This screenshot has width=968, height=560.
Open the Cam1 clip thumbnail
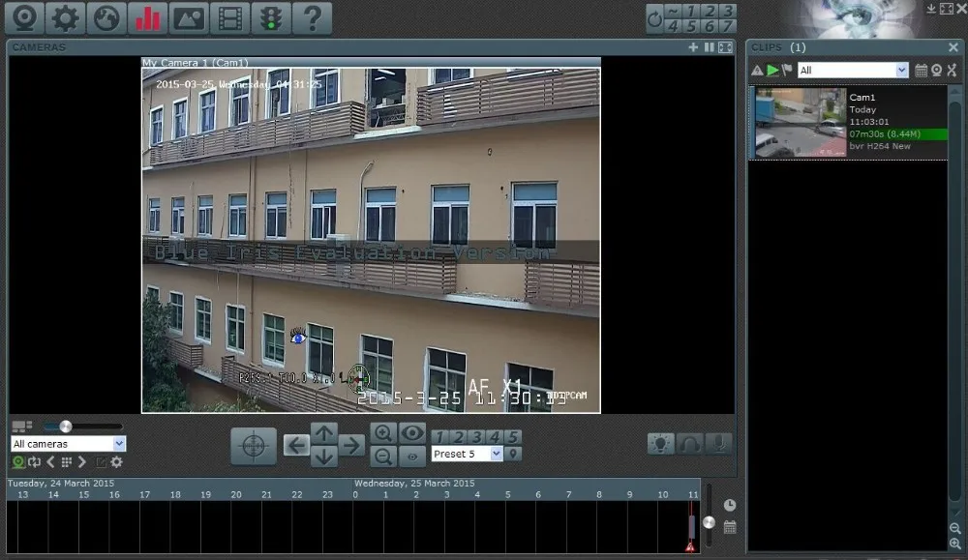pos(801,122)
